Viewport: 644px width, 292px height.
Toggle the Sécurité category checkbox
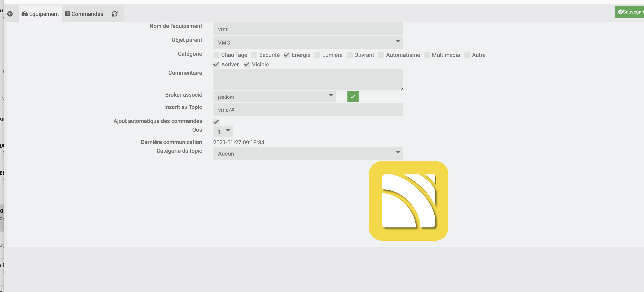point(254,55)
